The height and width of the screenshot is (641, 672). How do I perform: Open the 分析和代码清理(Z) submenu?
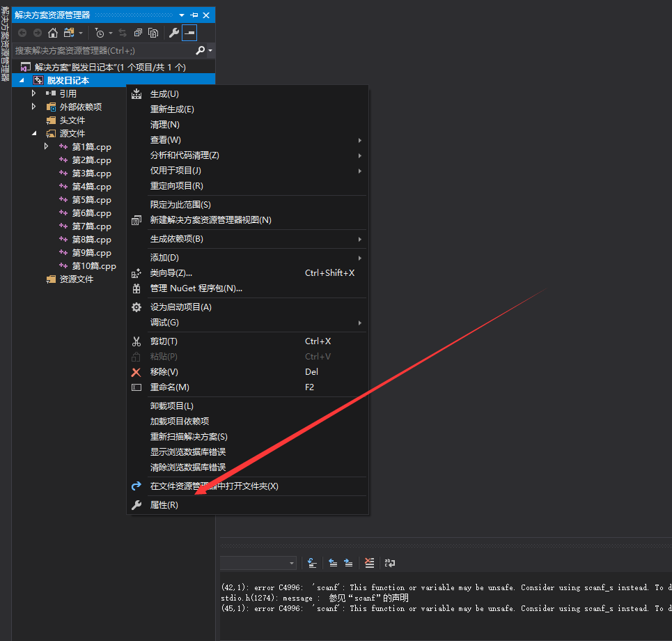(247, 155)
